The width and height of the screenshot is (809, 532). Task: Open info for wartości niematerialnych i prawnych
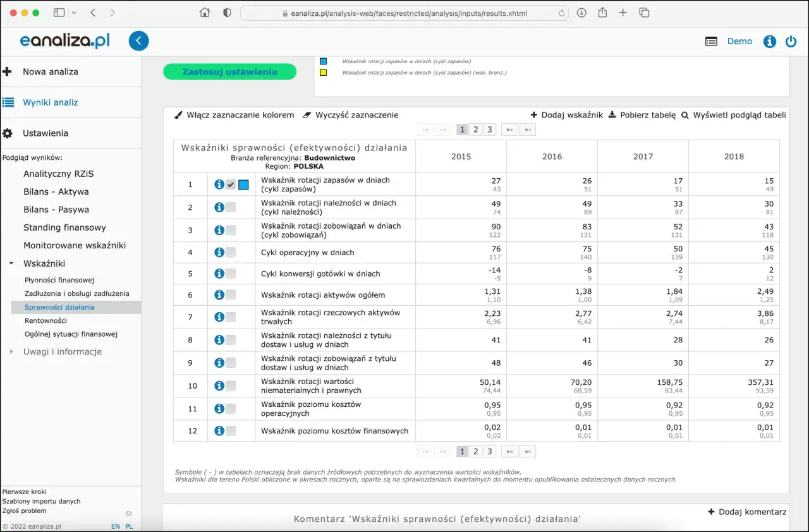point(219,385)
